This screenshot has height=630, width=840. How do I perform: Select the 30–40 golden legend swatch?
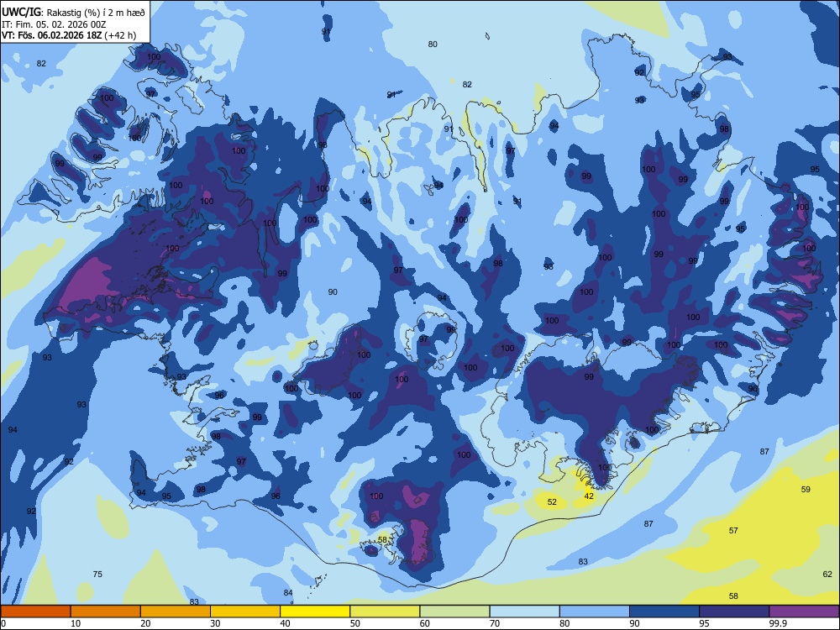[x=245, y=612]
